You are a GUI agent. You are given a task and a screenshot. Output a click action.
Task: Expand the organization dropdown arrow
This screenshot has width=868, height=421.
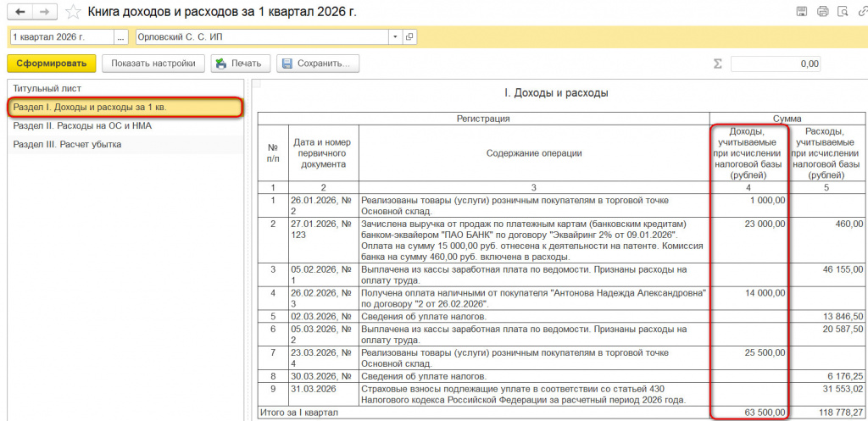(395, 37)
